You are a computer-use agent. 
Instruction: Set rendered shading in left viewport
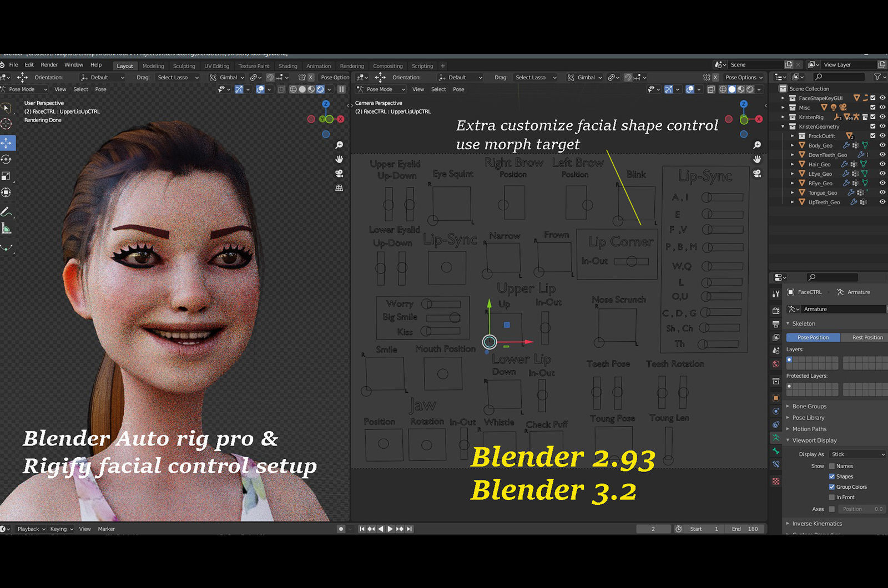point(320,89)
